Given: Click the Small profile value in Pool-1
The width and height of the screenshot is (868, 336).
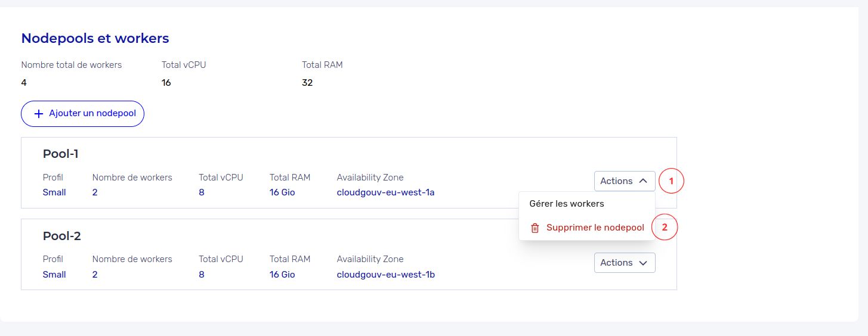Looking at the screenshot, I should [x=54, y=192].
